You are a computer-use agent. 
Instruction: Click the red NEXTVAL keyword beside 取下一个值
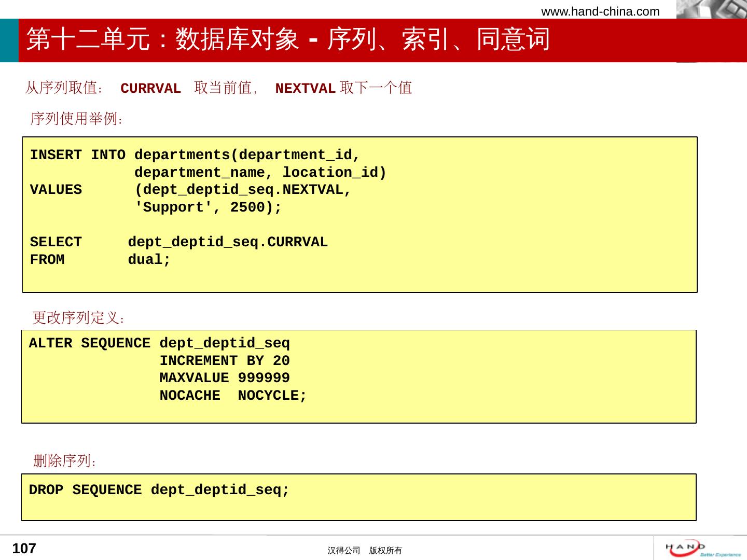tap(305, 89)
